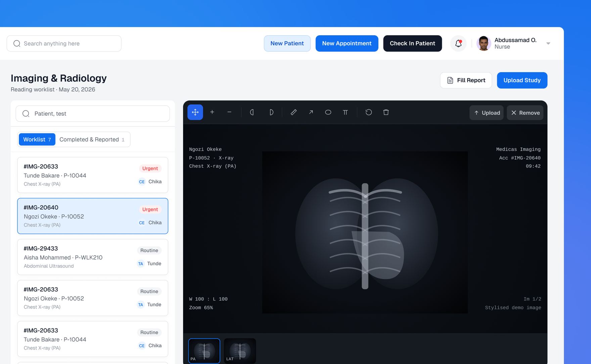
Task: Select the PA view thumbnail
Action: click(x=204, y=351)
